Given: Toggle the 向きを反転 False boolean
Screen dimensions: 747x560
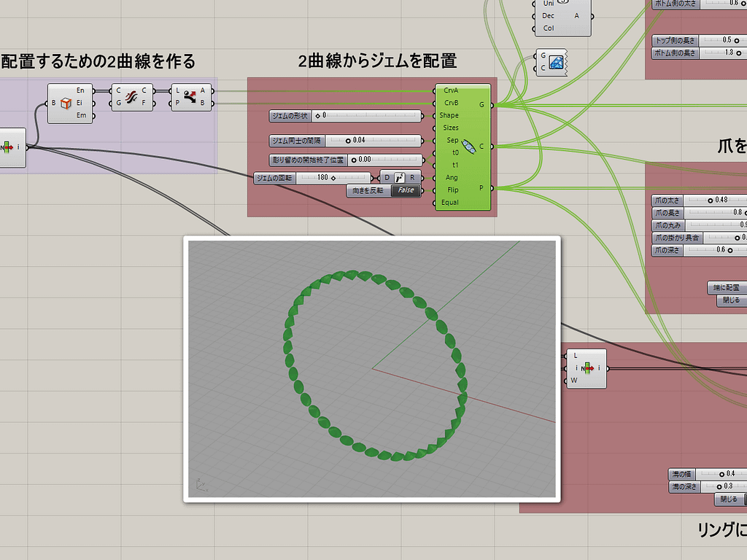Looking at the screenshot, I should tap(406, 190).
